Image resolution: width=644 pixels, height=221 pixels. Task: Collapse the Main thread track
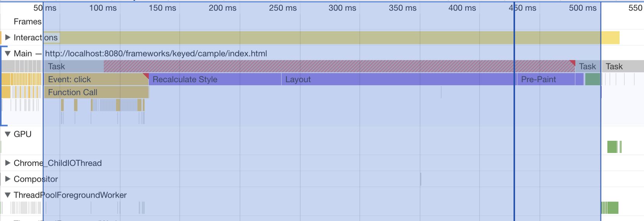coord(7,54)
